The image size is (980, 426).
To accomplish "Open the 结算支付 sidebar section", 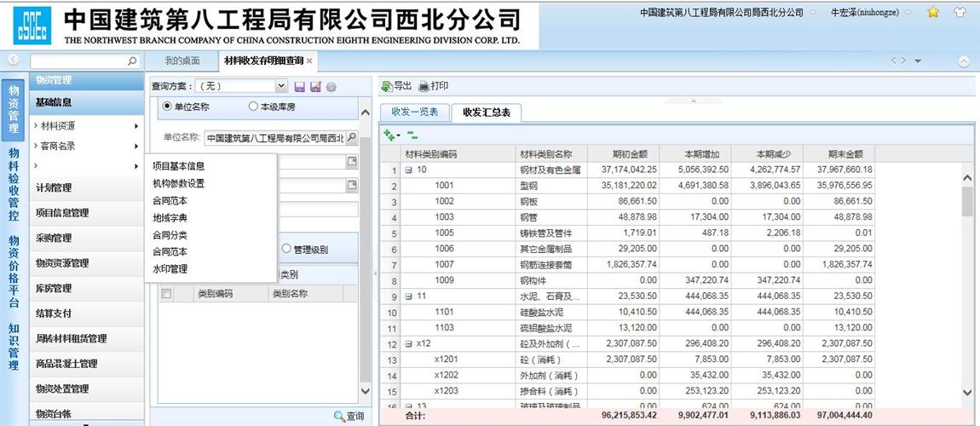I will coord(87,314).
